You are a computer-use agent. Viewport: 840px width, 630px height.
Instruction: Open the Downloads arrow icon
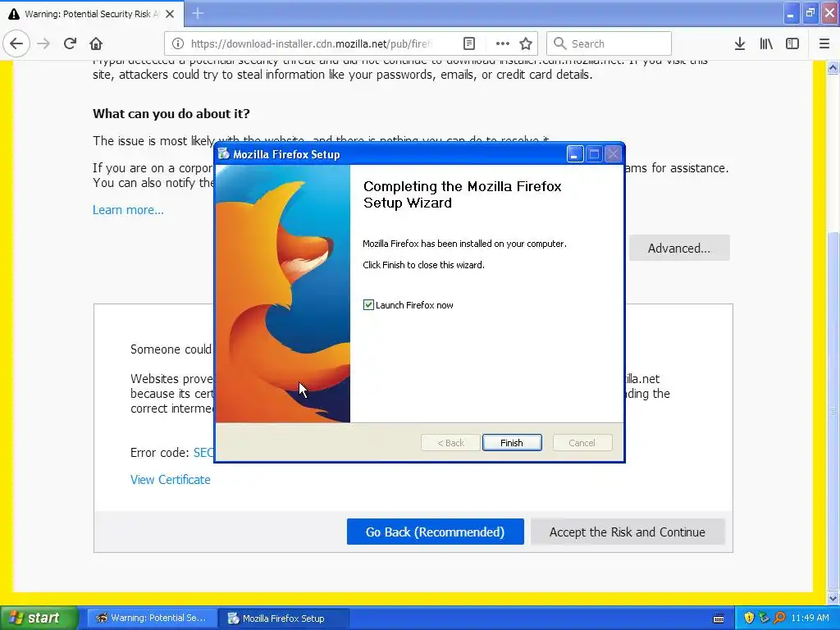[740, 43]
